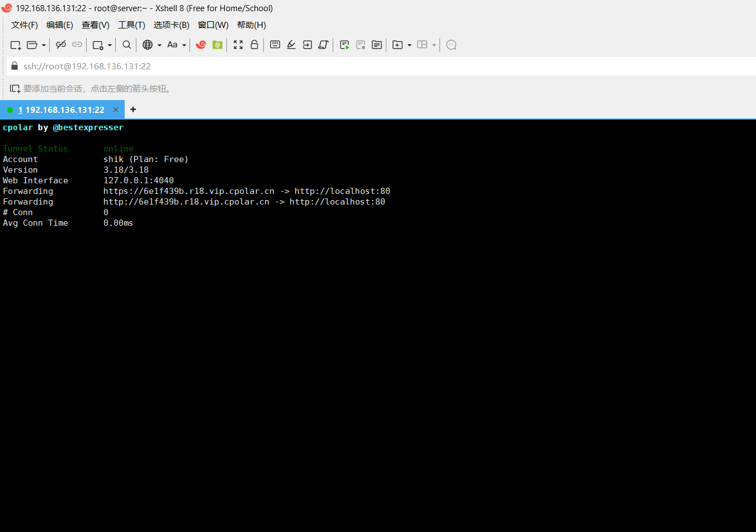Open the 查看(V) menu
The width and height of the screenshot is (756, 532).
tap(96, 25)
